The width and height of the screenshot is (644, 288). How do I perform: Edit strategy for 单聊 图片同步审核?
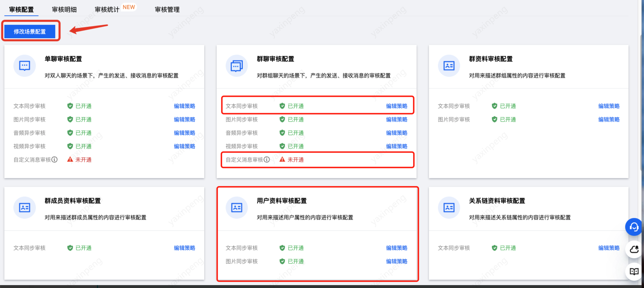point(185,119)
